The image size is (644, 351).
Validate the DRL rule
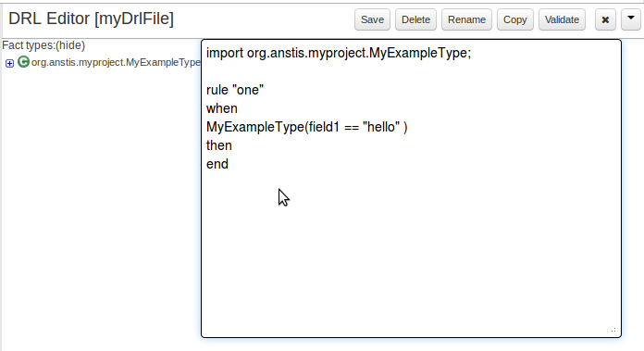pyautogui.click(x=562, y=19)
